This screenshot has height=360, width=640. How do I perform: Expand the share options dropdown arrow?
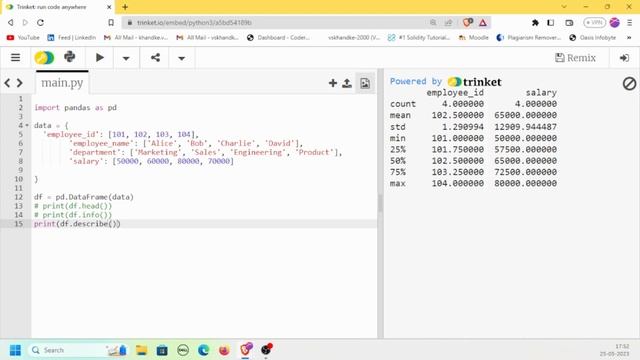click(x=182, y=58)
